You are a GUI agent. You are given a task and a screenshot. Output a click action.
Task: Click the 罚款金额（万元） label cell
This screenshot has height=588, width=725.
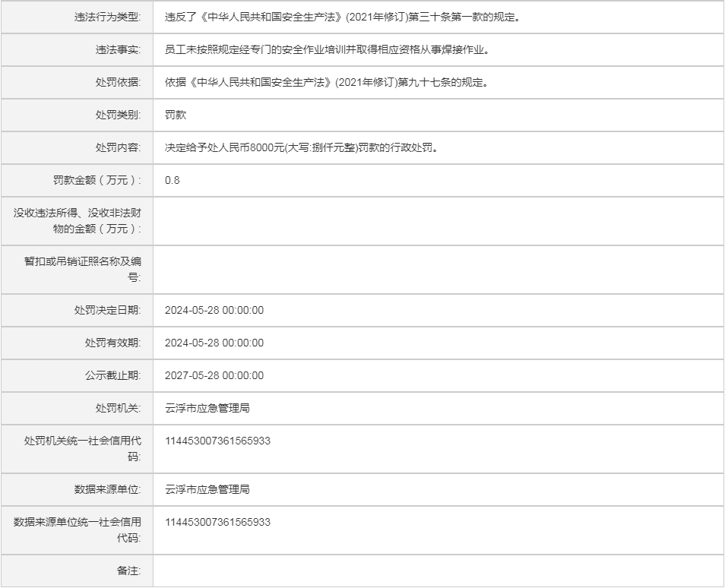coord(97,180)
